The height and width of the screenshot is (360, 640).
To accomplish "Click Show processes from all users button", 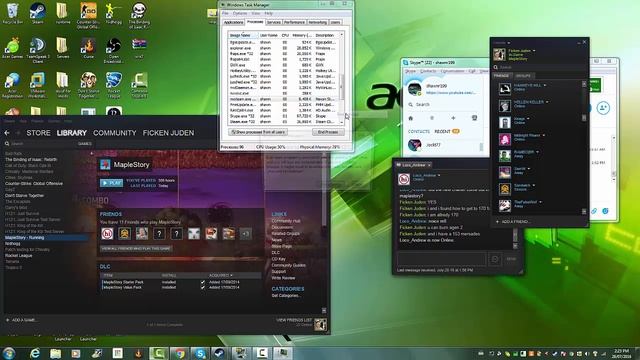I will pos(258,132).
